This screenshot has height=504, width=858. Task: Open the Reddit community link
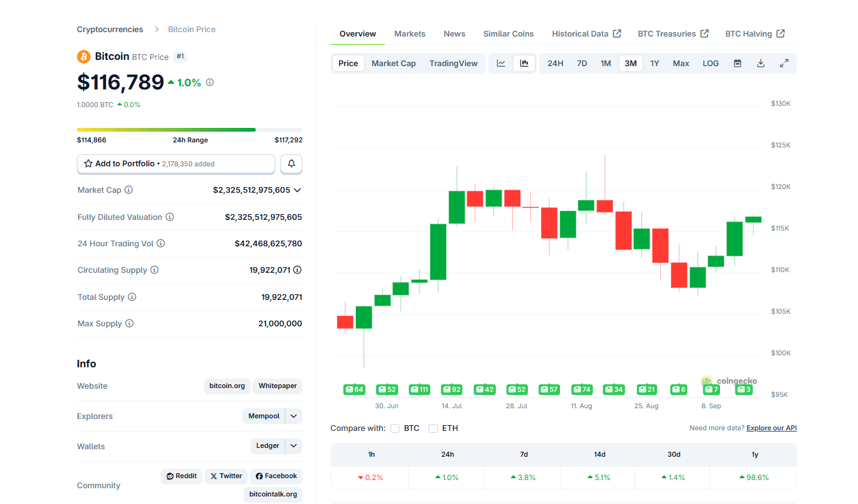pyautogui.click(x=181, y=476)
